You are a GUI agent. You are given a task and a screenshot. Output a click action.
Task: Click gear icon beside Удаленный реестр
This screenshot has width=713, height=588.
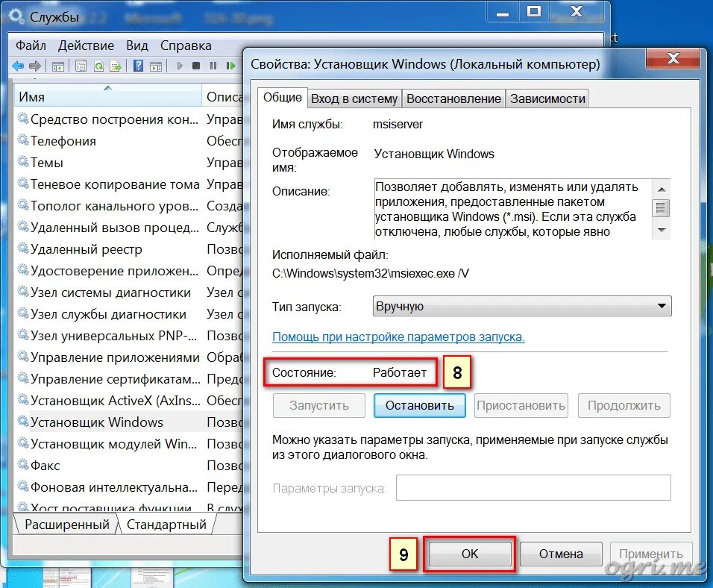point(22,248)
